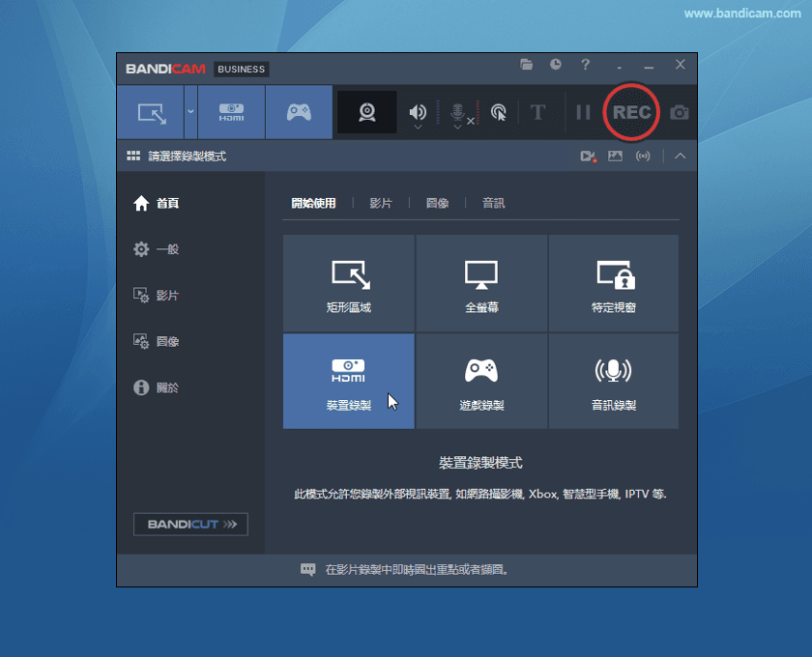
Task: Click the BANDICAM logo
Action: (165, 69)
